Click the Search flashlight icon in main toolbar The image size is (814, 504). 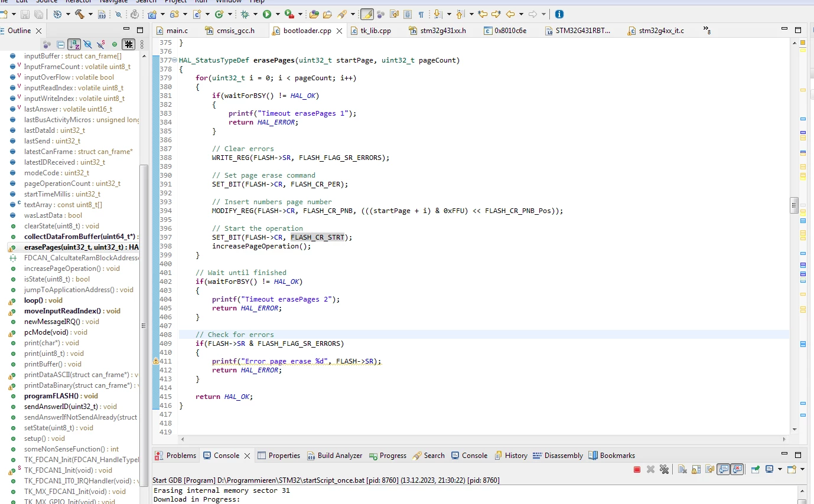pyautogui.click(x=343, y=14)
